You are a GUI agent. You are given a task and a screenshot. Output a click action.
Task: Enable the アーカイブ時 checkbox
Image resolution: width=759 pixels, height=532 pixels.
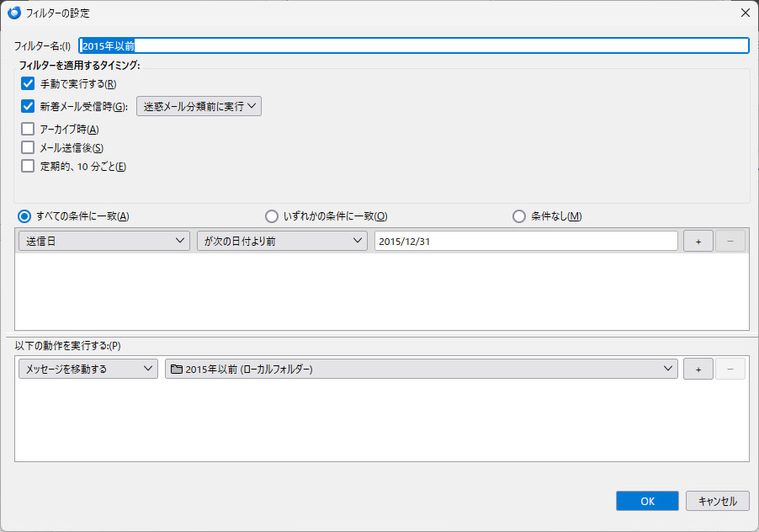click(x=28, y=129)
